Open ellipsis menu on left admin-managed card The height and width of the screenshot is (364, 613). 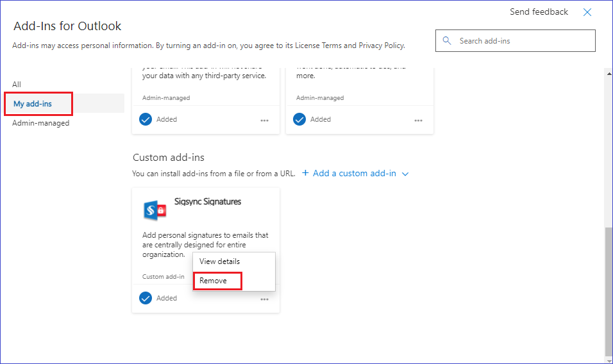(264, 120)
